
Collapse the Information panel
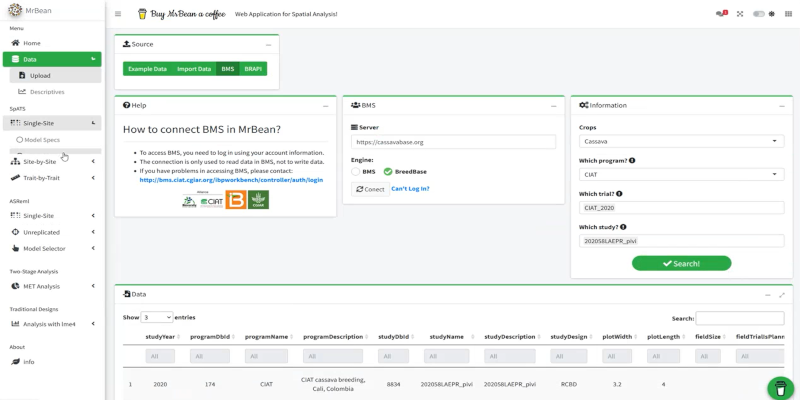tap(782, 106)
